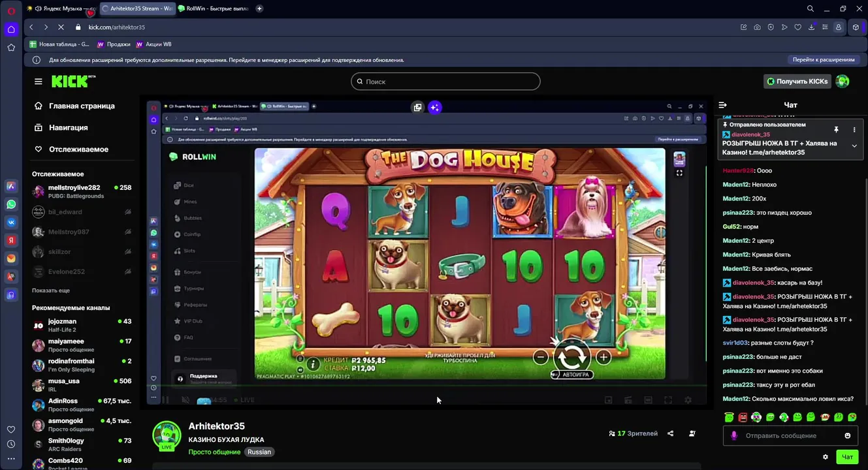Click the Opera ad blocker shield icon
868x470 pixels.
tap(771, 27)
